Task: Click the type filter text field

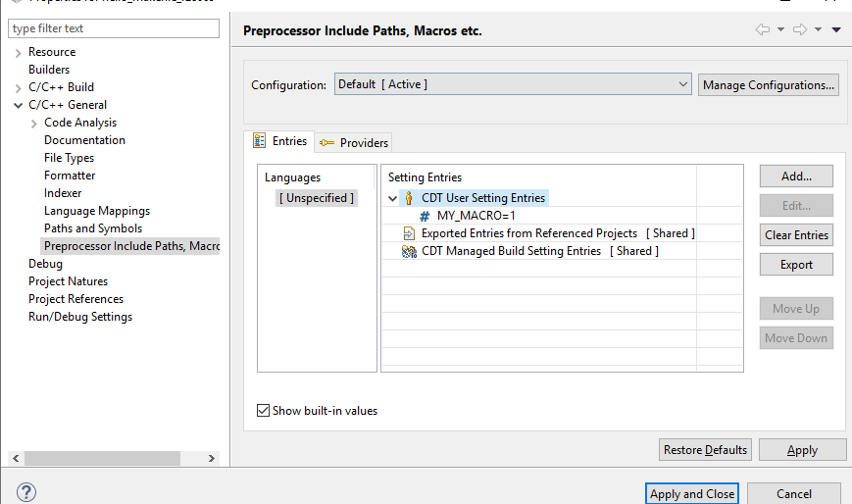Action: pyautogui.click(x=114, y=28)
